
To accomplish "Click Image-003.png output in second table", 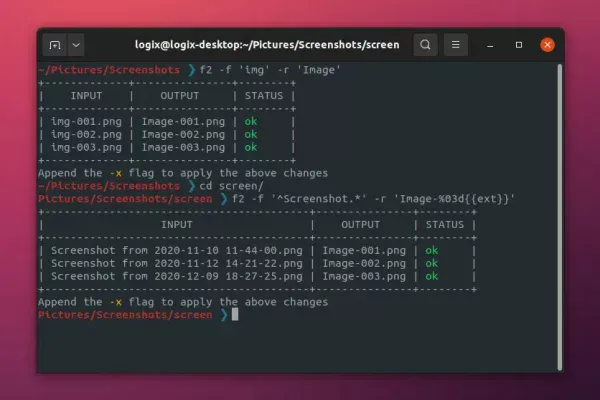I will [x=364, y=277].
